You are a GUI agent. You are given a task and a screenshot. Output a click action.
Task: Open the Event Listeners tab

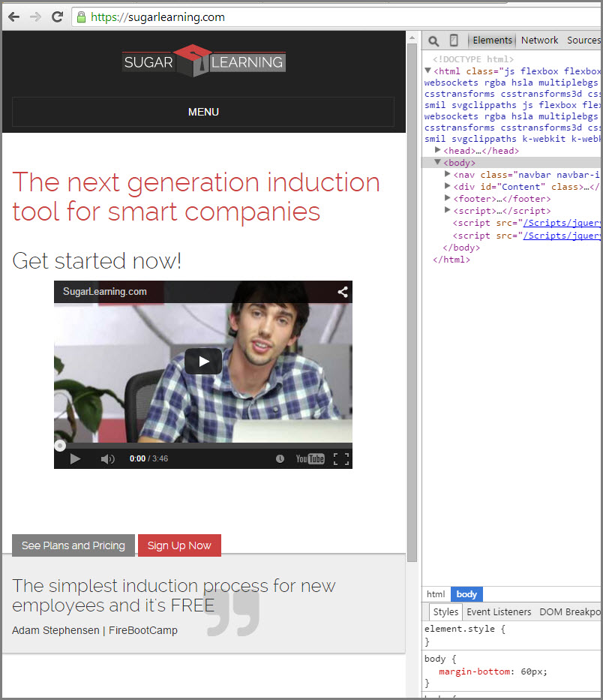tap(499, 612)
